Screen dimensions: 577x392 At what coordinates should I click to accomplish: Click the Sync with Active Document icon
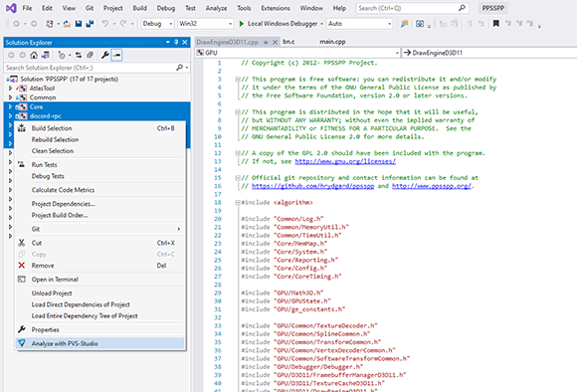click(x=79, y=55)
